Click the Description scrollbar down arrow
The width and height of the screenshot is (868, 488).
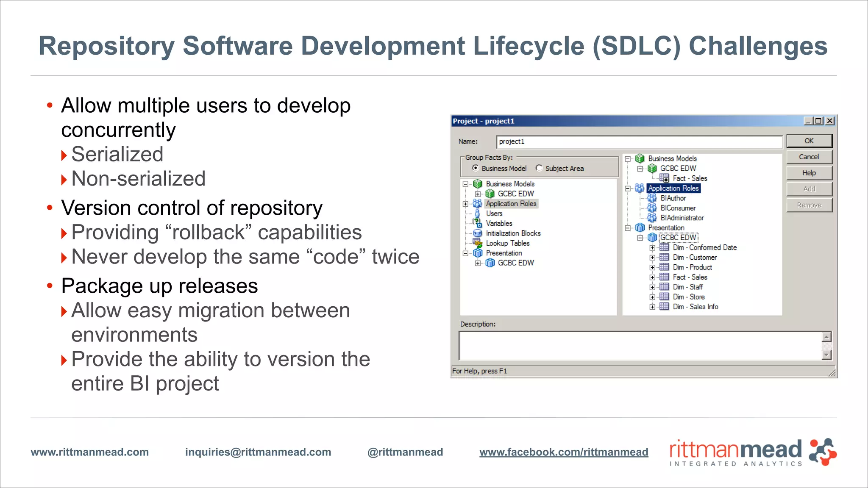pos(826,355)
